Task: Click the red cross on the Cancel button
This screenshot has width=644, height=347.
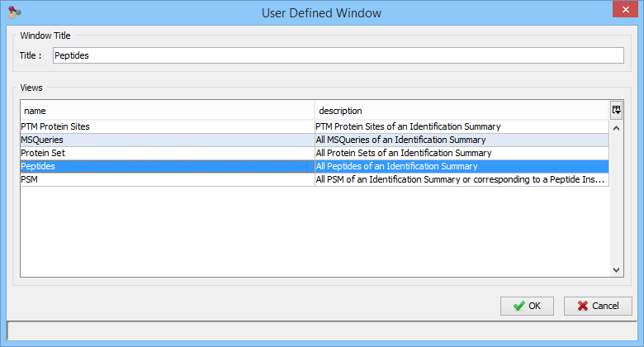Action: click(x=582, y=306)
